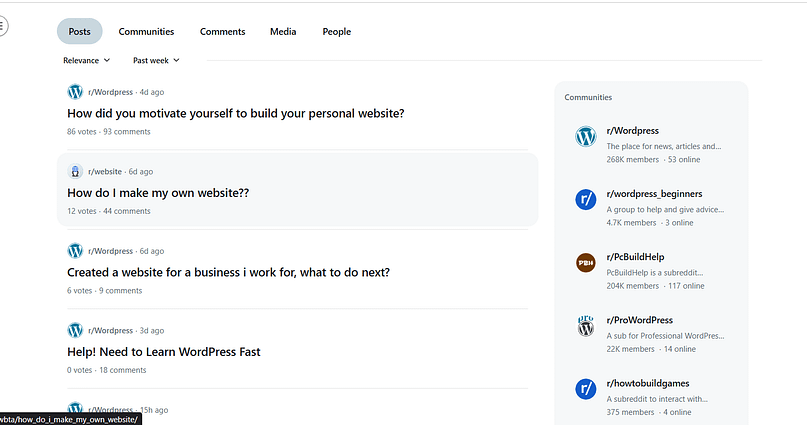The image size is (807, 425).
Task: Click '268K members · 53 online' text
Action: tap(653, 160)
